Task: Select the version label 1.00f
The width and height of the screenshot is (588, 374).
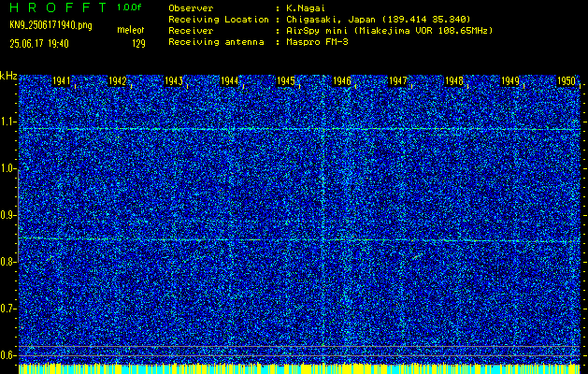Action: click(x=129, y=7)
